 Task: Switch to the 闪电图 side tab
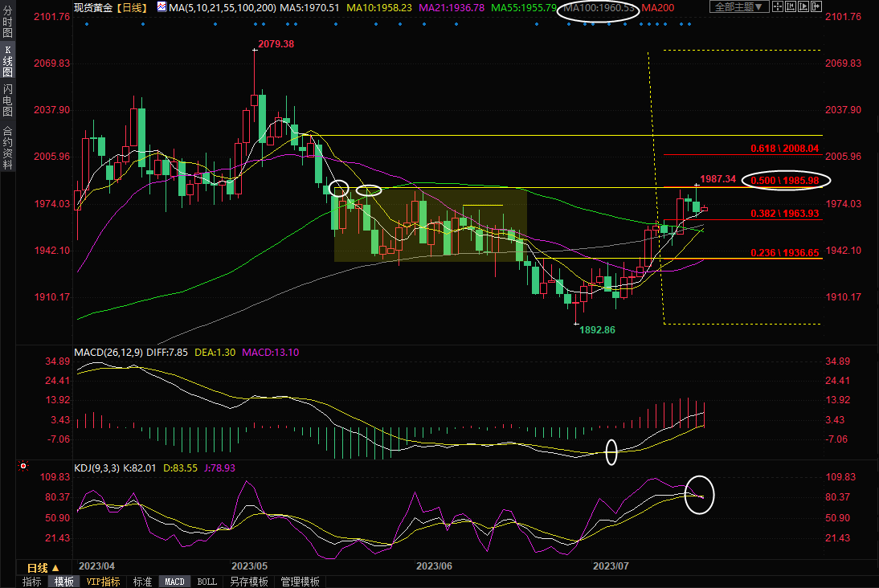(x=8, y=99)
